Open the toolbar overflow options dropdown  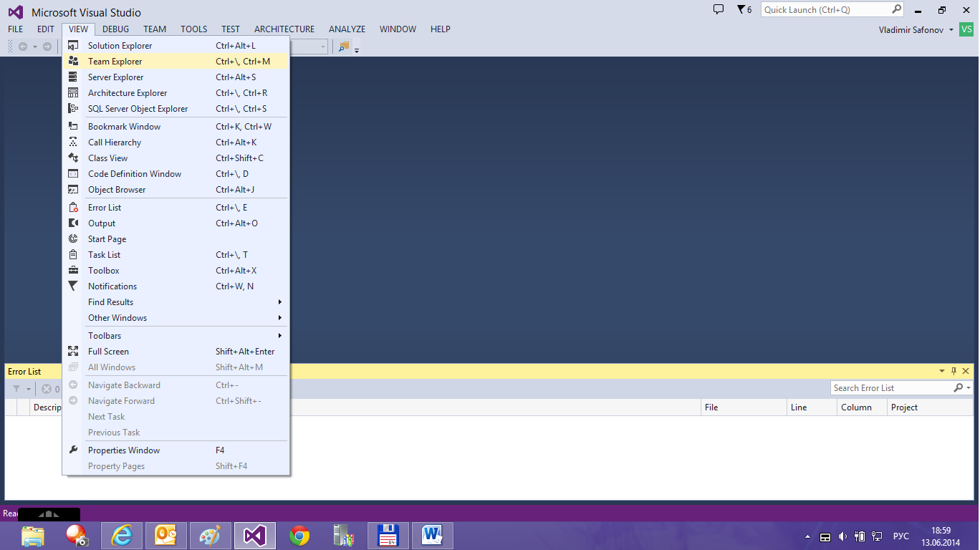click(357, 50)
